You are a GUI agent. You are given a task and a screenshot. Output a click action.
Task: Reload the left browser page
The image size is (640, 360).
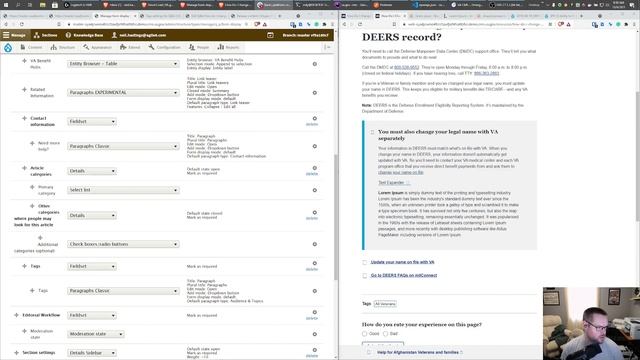click(x=22, y=24)
